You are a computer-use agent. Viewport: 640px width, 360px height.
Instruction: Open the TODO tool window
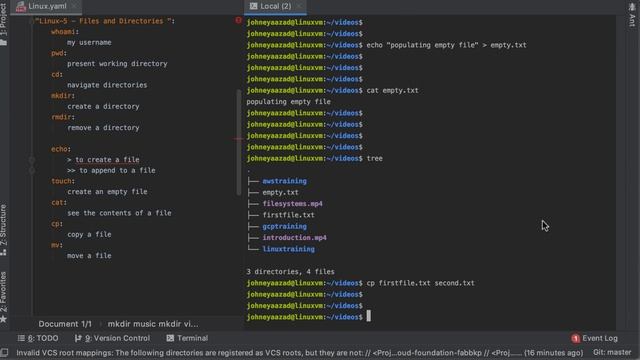tap(38, 338)
